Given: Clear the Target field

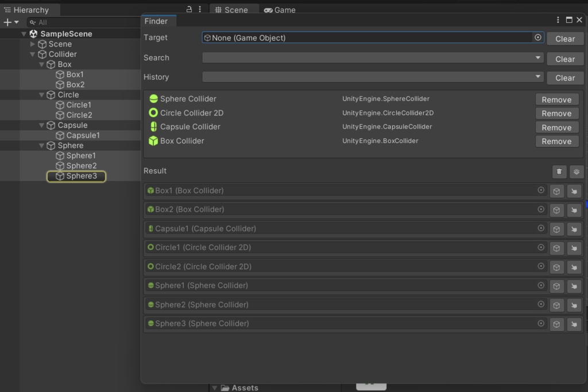Looking at the screenshot, I should [x=565, y=39].
